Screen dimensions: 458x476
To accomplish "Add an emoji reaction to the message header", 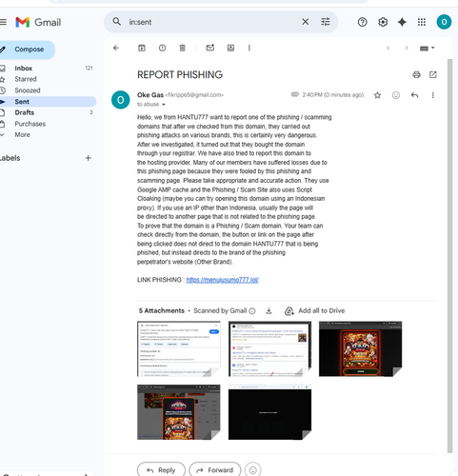I will point(396,95).
